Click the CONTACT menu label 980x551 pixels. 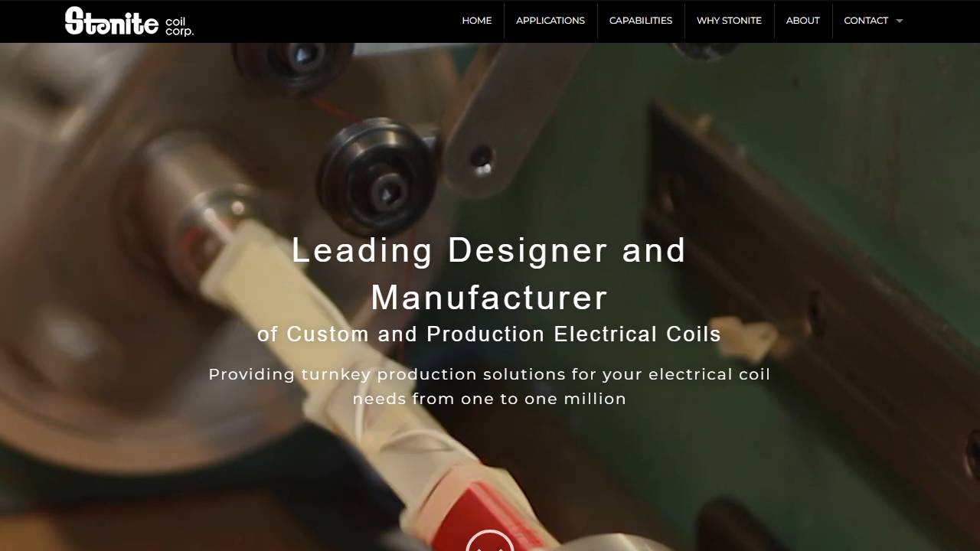[x=866, y=21]
